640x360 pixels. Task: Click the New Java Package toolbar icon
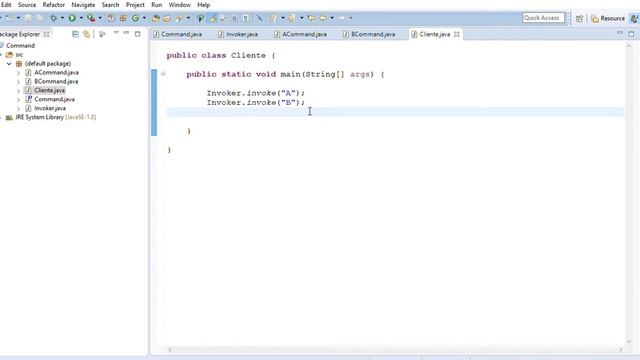point(123,18)
